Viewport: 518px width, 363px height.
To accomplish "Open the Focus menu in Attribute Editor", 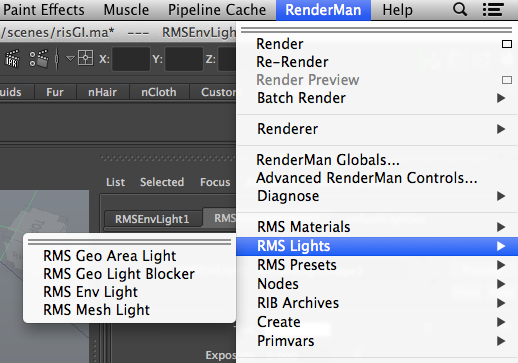I will tap(215, 182).
